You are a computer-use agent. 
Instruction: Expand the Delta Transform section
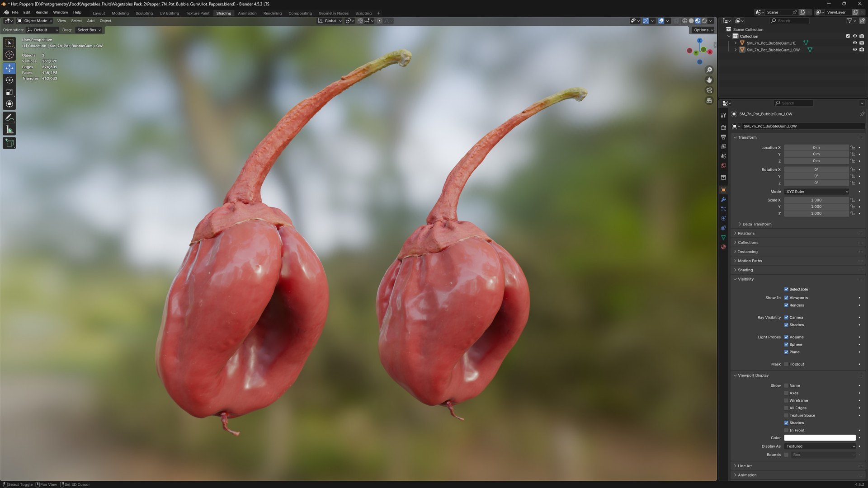pos(756,225)
